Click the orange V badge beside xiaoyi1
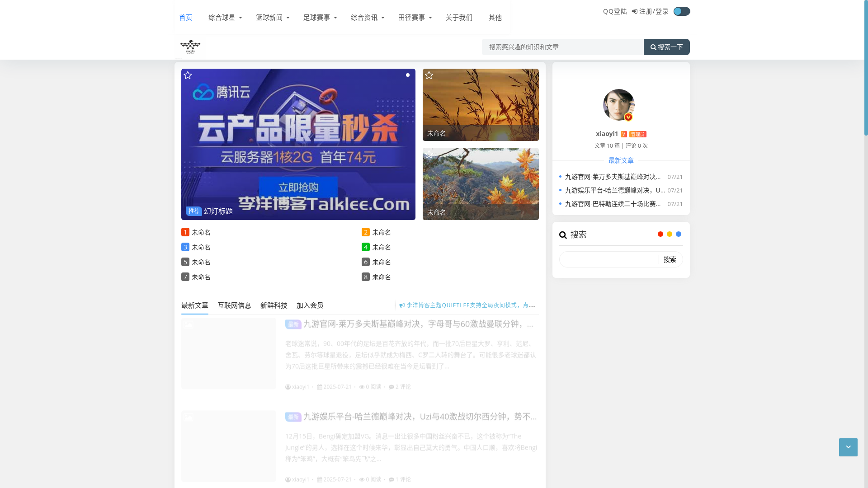The width and height of the screenshot is (868, 488). pos(624,134)
